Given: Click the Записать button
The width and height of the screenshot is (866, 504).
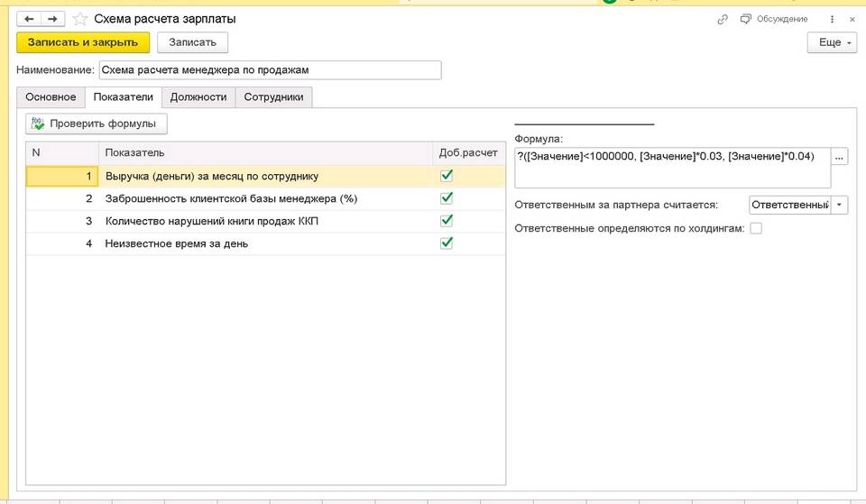Looking at the screenshot, I should [192, 42].
